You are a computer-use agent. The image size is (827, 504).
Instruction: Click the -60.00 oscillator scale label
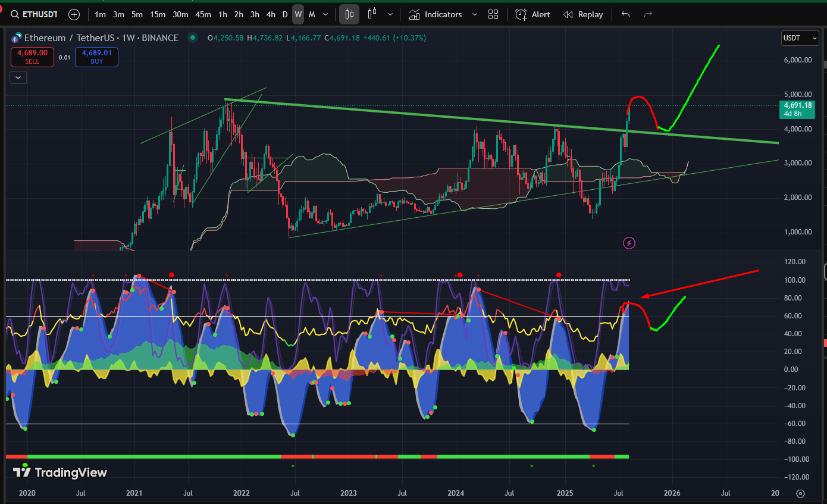(795, 424)
